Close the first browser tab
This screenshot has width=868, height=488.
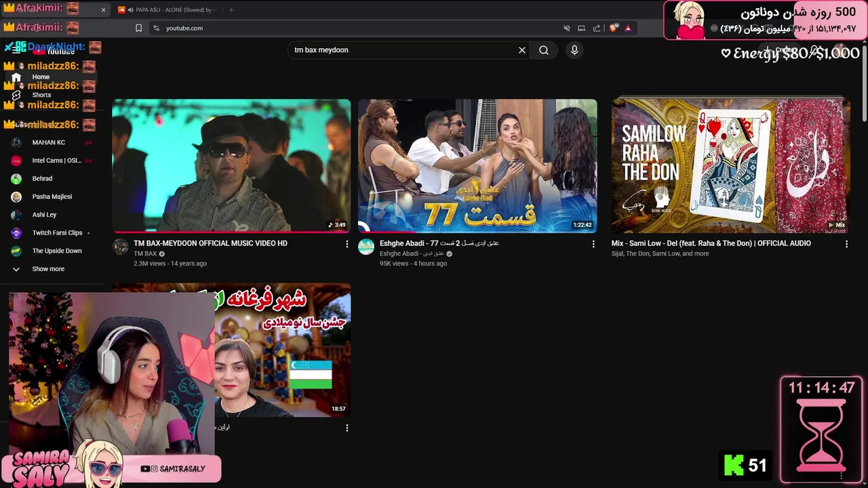click(x=103, y=10)
